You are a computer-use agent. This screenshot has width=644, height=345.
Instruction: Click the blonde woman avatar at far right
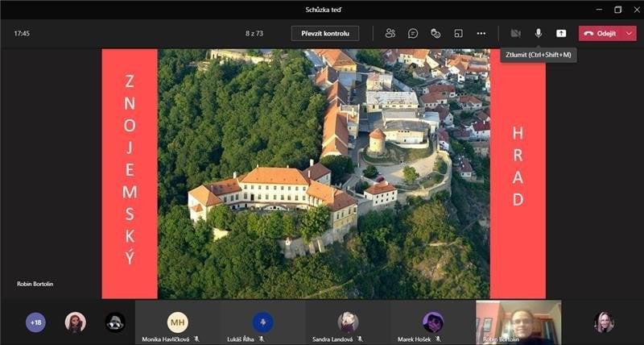point(605,322)
